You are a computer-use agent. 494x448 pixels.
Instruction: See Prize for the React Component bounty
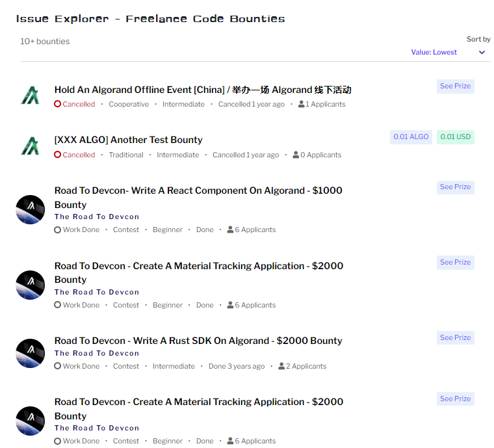click(x=455, y=187)
